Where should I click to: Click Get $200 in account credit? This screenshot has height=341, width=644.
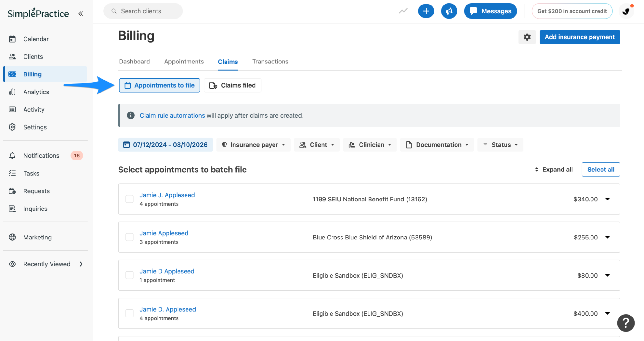click(x=572, y=11)
